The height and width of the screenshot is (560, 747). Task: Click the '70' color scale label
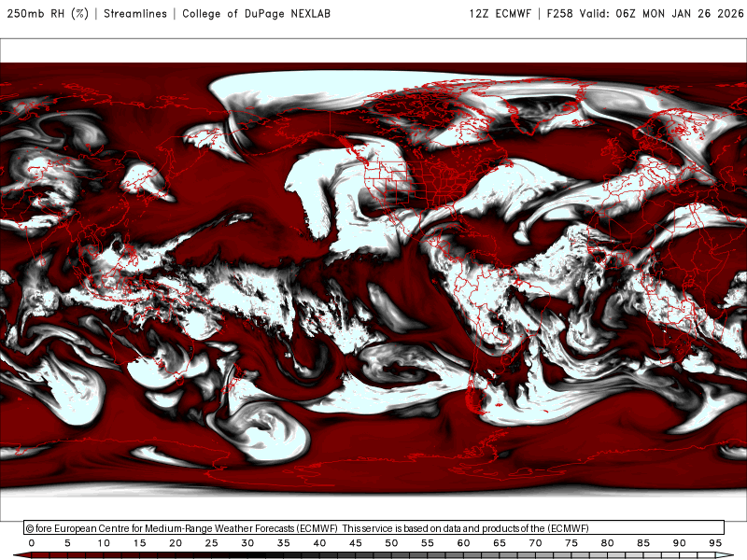click(x=535, y=543)
